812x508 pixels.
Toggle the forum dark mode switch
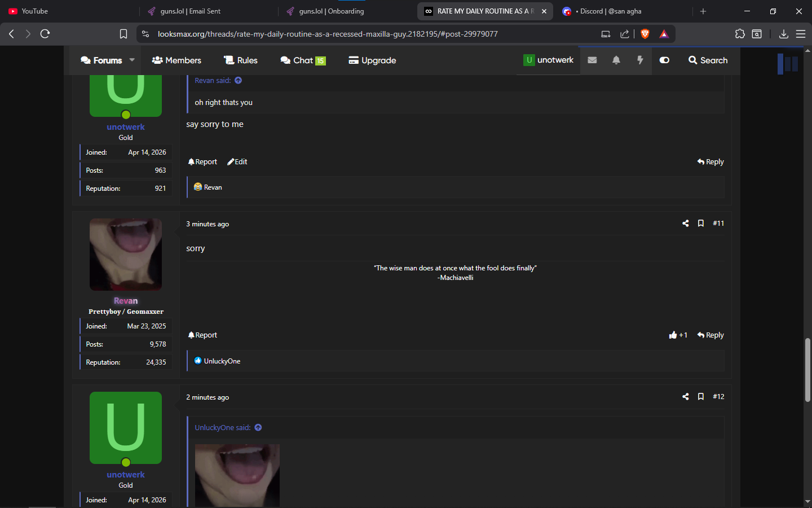coord(664,60)
